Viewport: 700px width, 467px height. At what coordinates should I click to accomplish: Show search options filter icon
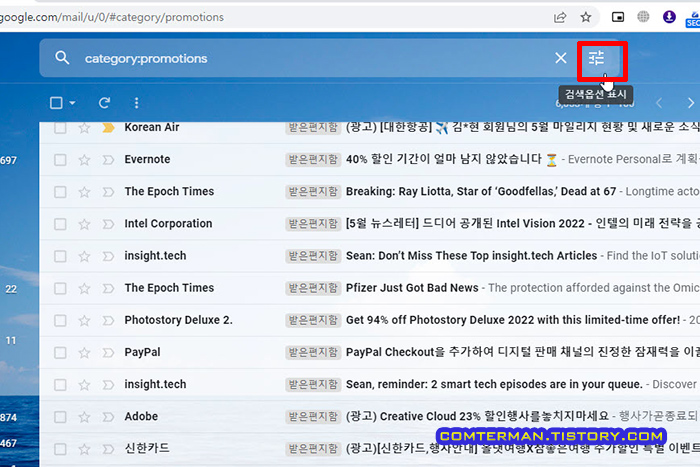click(x=596, y=58)
